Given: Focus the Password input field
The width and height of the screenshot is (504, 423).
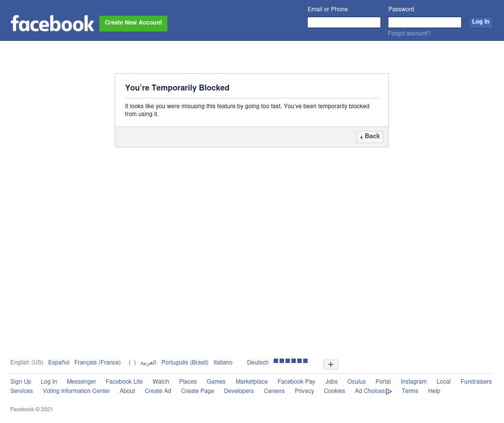Looking at the screenshot, I should click(x=425, y=22).
